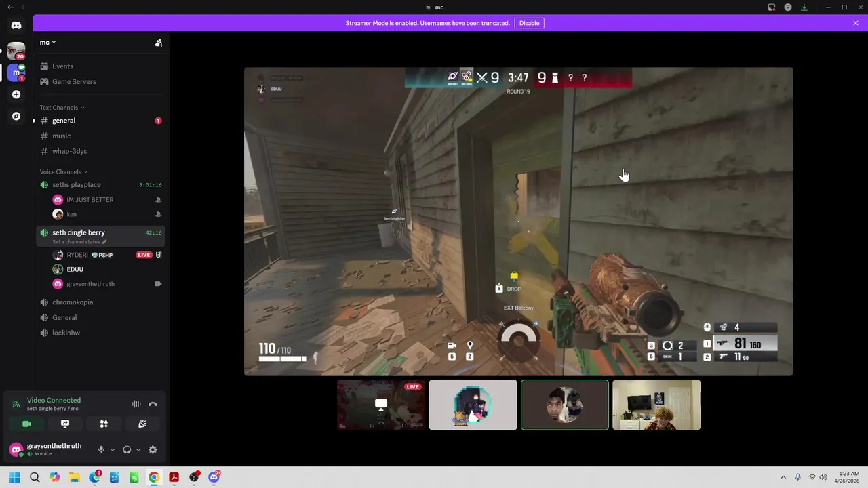Open Windows Start menu
The height and width of the screenshot is (488, 868).
(x=15, y=477)
